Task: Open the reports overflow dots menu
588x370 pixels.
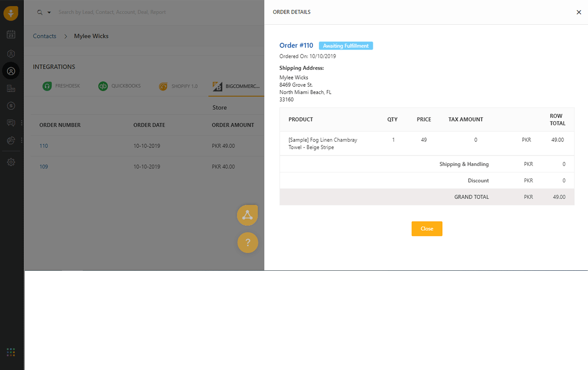Action: pos(21,140)
